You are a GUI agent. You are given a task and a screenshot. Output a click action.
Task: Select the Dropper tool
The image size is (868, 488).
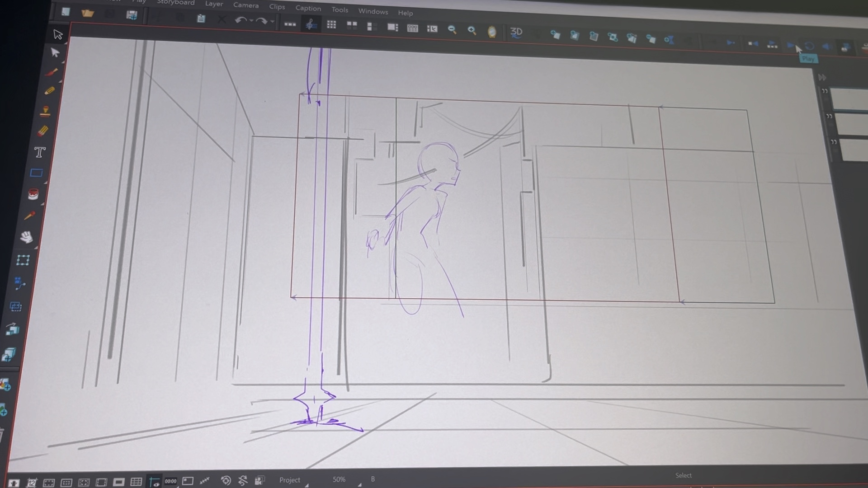coord(29,215)
